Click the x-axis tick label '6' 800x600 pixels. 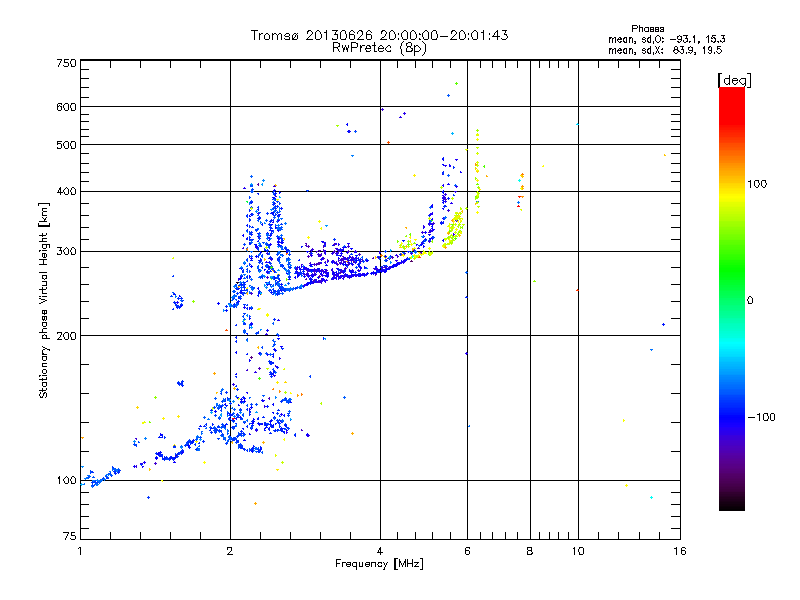467,551
